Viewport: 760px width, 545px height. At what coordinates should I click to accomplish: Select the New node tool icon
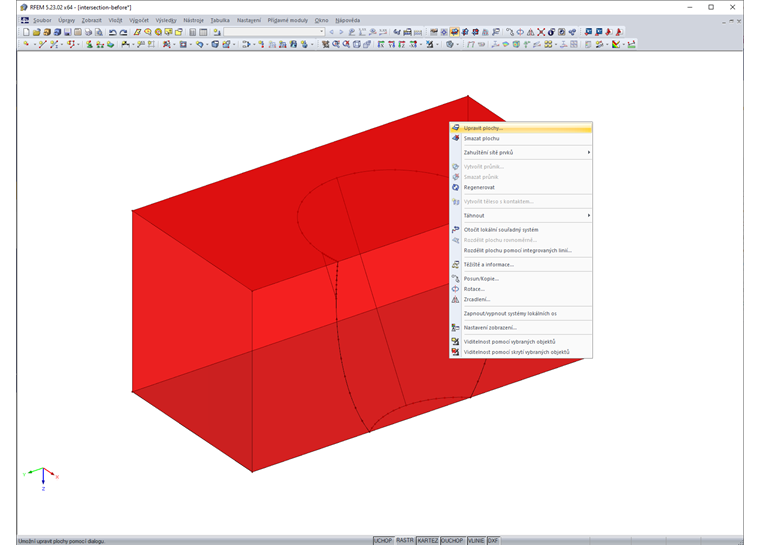26,44
